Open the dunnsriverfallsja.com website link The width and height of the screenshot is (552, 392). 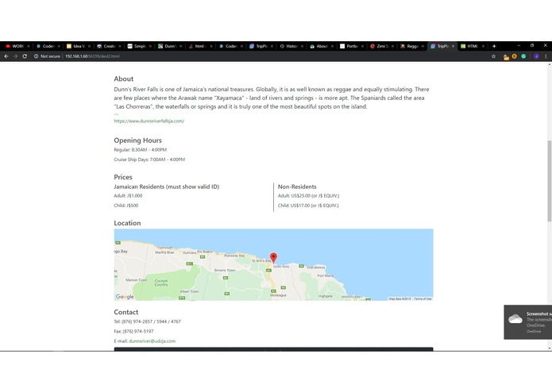(149, 121)
